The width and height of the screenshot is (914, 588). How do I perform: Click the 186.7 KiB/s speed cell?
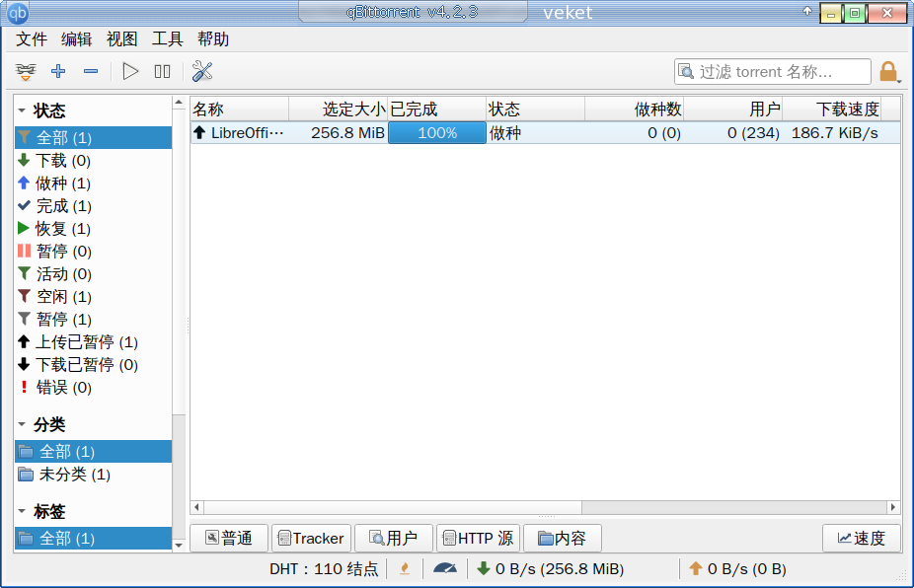click(834, 133)
